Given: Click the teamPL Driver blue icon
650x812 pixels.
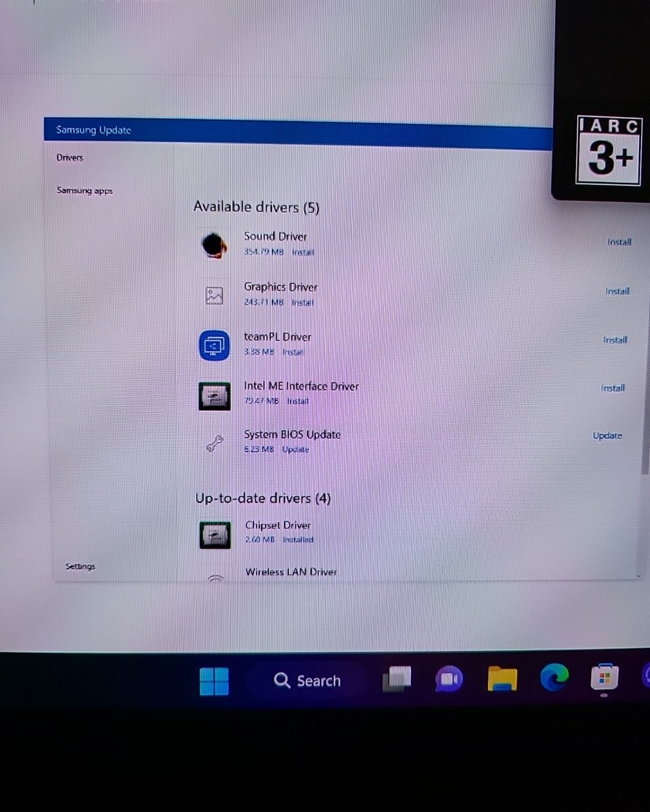Looking at the screenshot, I should coord(215,346).
